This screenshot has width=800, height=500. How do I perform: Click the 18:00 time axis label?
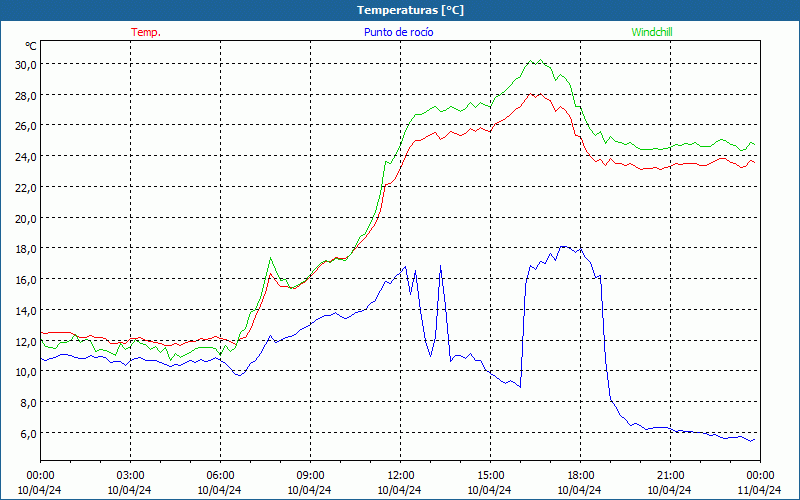pos(580,476)
